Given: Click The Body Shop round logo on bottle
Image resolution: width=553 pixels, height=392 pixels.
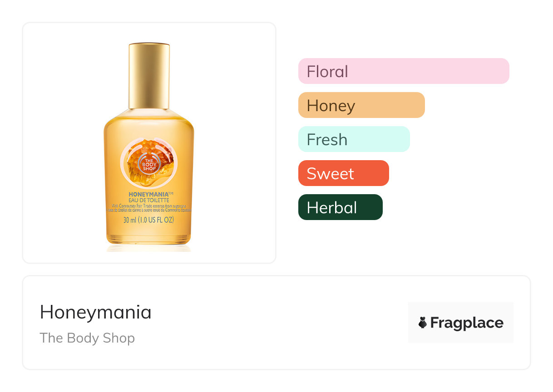Looking at the screenshot, I should pyautogui.click(x=149, y=164).
